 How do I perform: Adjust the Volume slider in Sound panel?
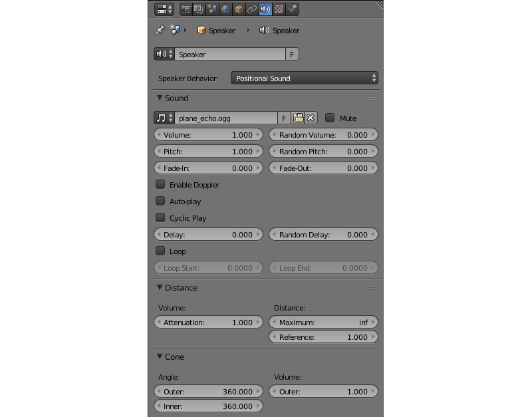[x=208, y=135]
